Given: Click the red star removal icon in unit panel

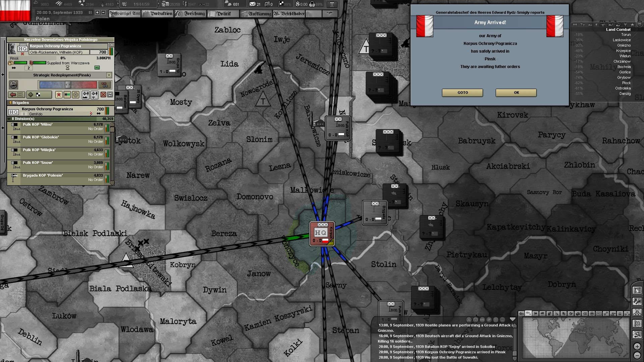Looking at the screenshot, I should (x=59, y=95).
